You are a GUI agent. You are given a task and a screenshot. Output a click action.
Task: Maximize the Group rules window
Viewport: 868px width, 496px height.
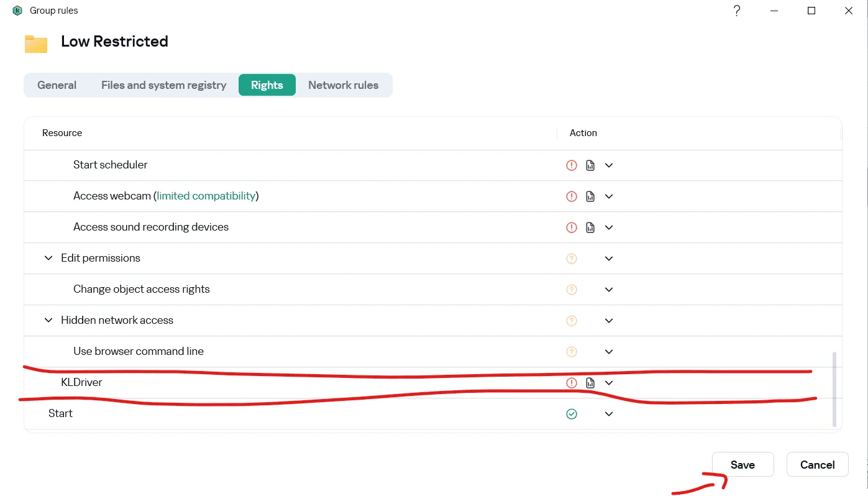tap(811, 11)
